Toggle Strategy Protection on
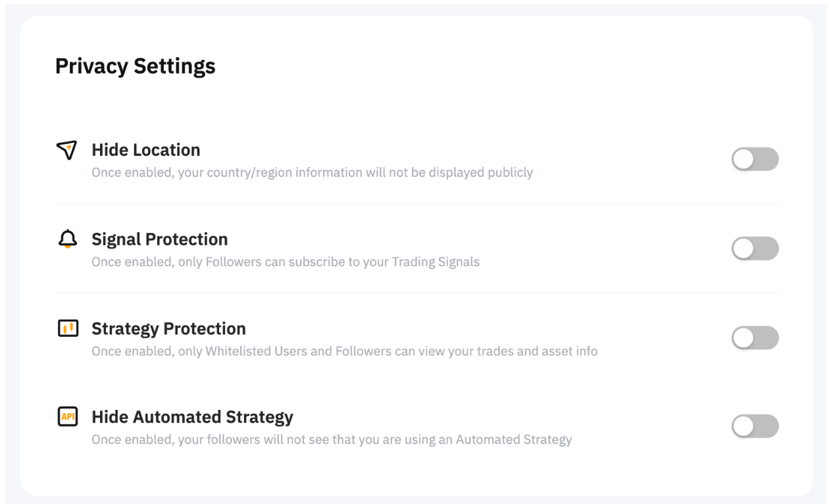 [x=755, y=338]
